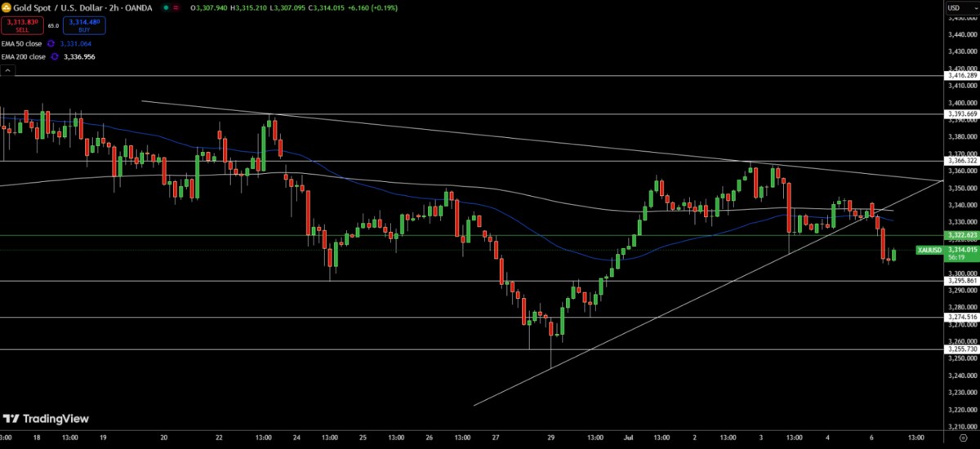This screenshot has height=449, width=980.
Task: Click the EMA 50 refresh indicator icon
Action: pyautogui.click(x=51, y=43)
